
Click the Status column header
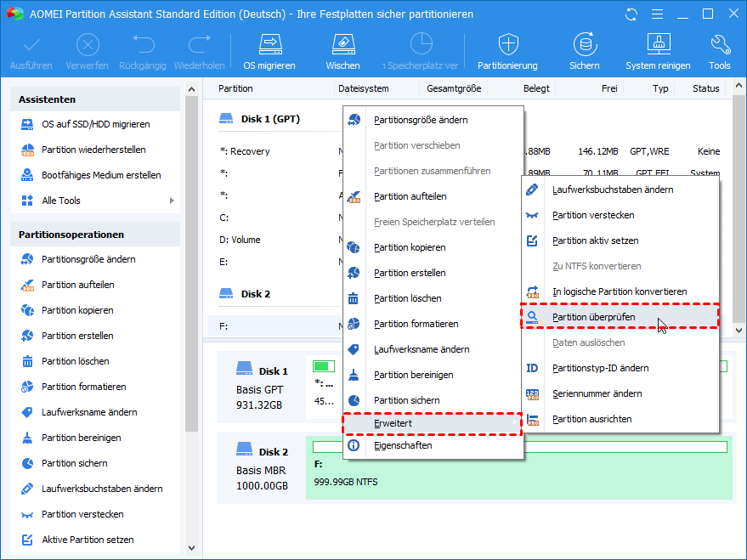(706, 88)
